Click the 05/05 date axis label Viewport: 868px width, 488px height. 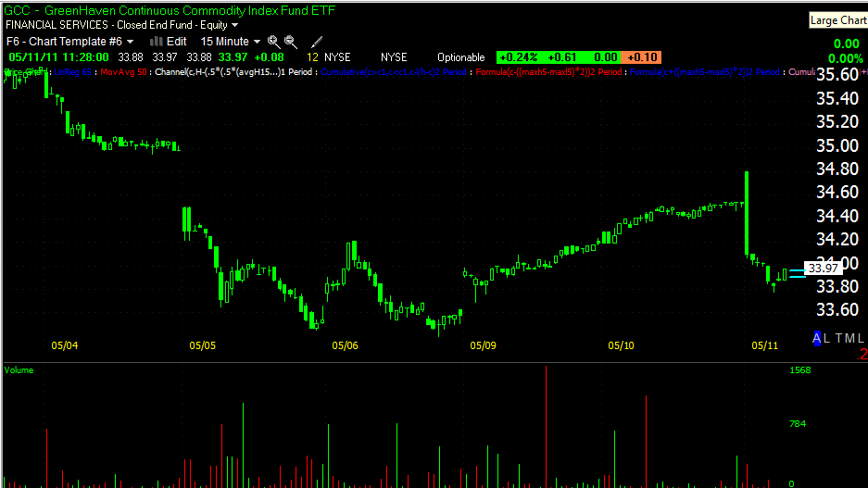click(203, 345)
